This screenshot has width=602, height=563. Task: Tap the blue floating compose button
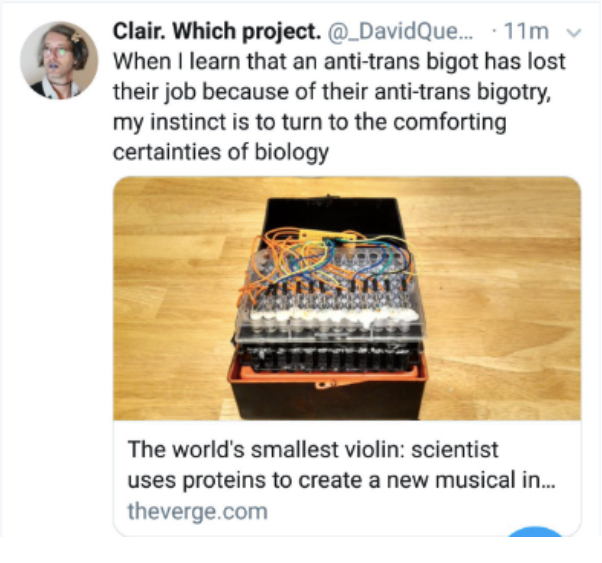536,531
